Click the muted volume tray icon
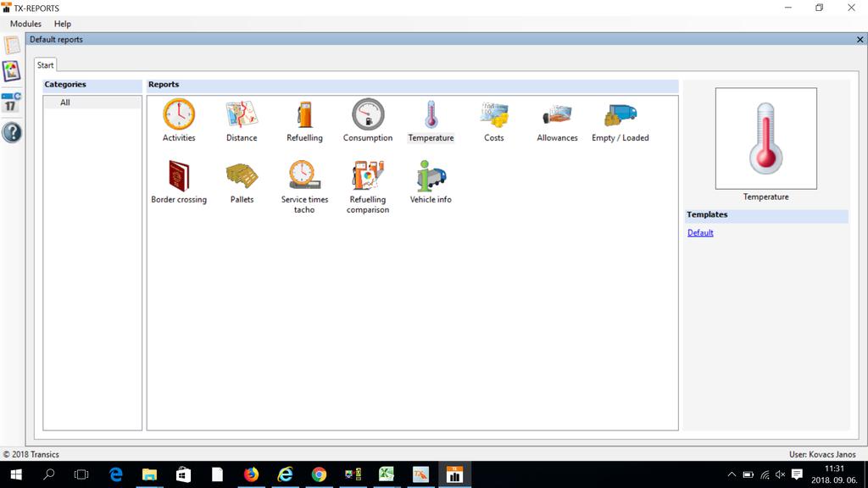Viewport: 868px width, 488px height. [x=781, y=474]
